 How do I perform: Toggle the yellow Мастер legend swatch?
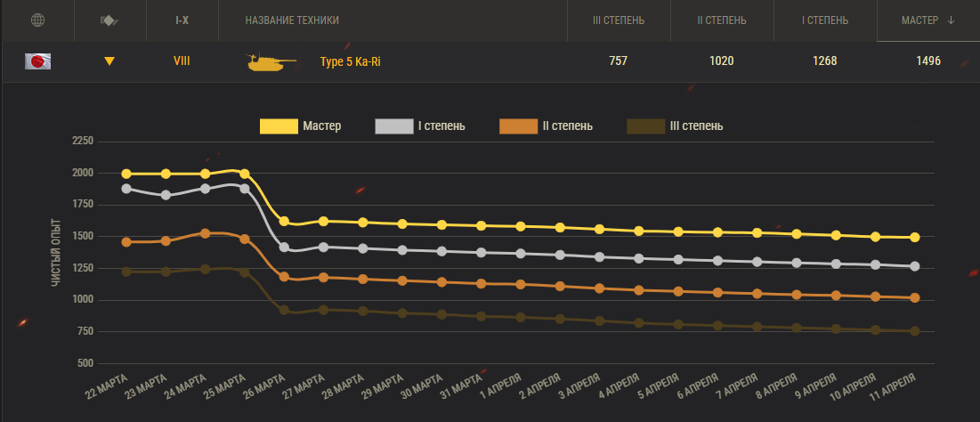click(x=279, y=126)
